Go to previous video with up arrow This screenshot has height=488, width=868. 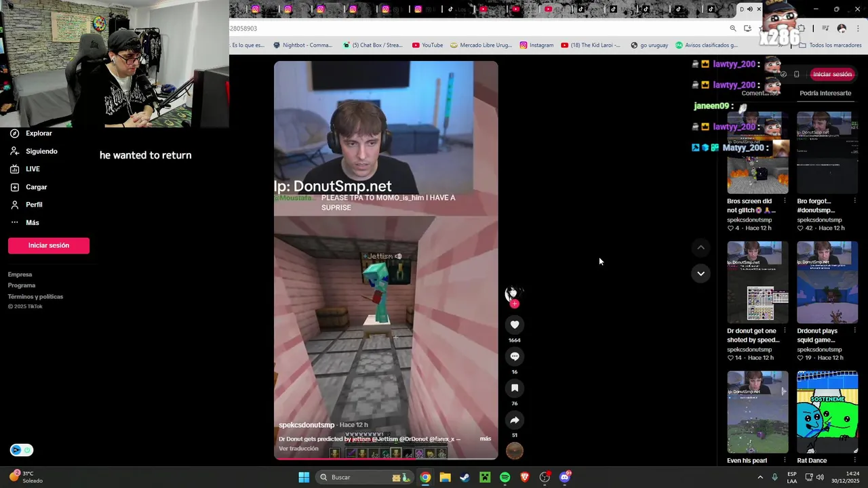[x=701, y=248]
